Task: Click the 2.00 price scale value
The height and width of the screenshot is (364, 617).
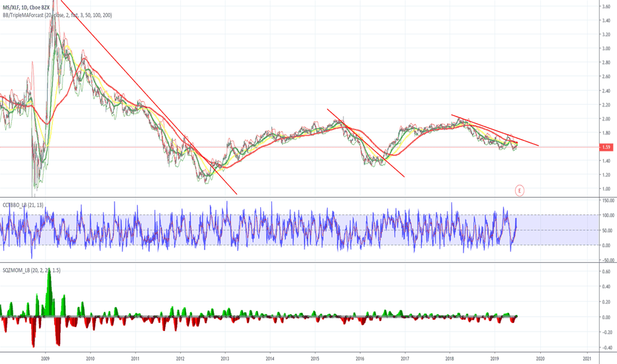Action: (x=606, y=119)
